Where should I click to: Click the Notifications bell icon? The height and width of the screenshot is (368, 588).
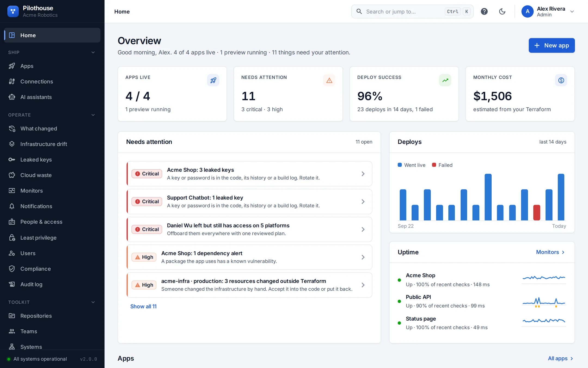point(12,206)
